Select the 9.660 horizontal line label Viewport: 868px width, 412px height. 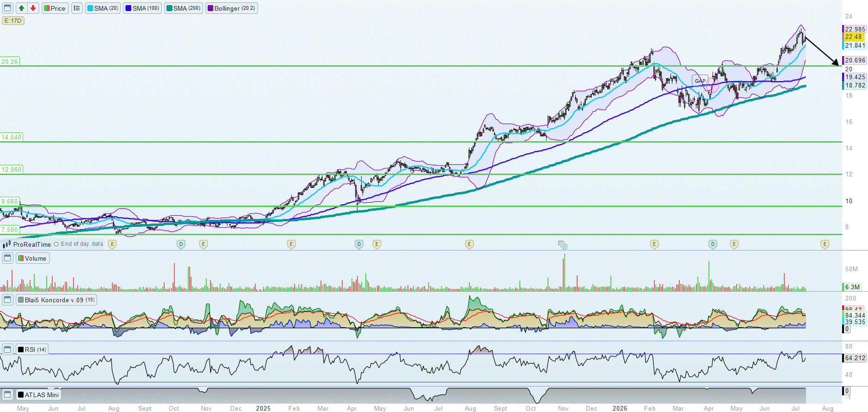coord(9,201)
